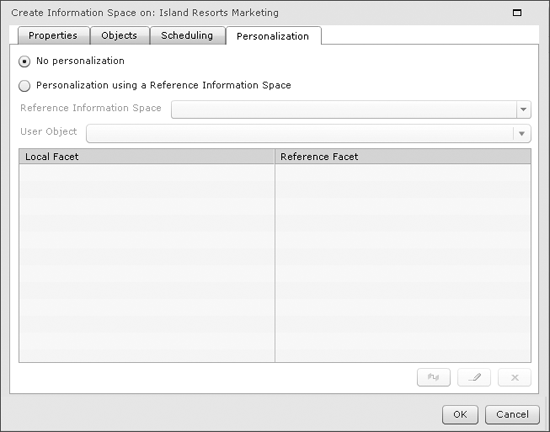Maximize the Create Information Space dialog
Screen dimensions: 550x432
(517, 13)
